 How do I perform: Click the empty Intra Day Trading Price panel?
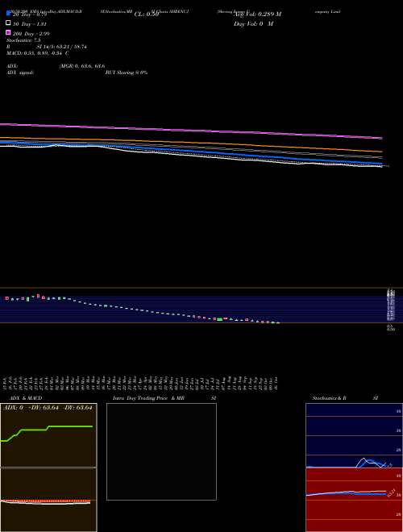[161, 451]
